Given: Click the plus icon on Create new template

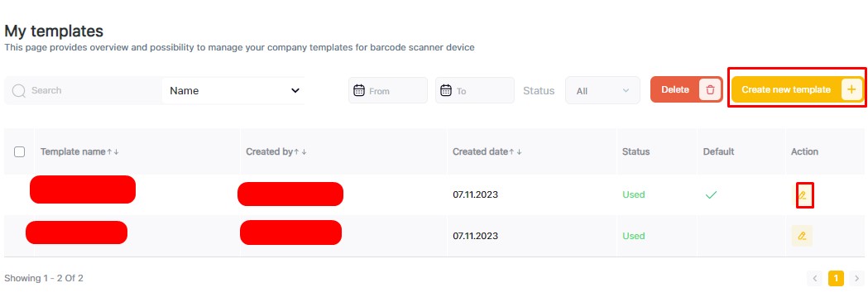Looking at the screenshot, I should coord(852,89).
